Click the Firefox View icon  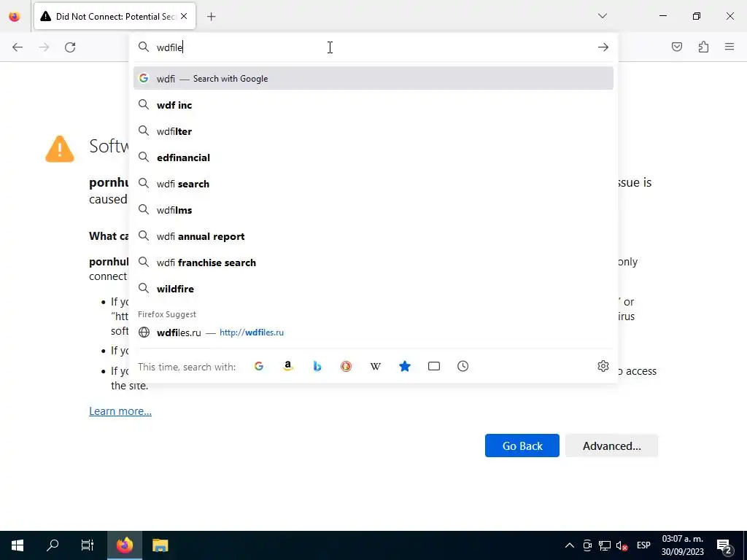[x=15, y=17]
